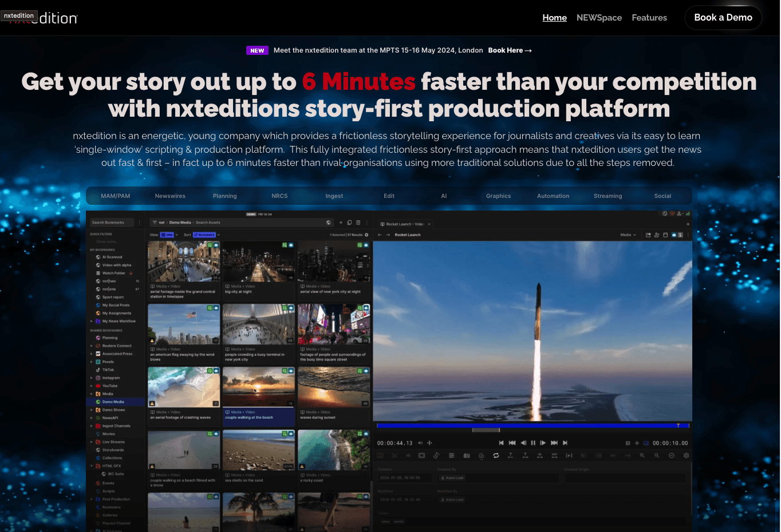Click the circled minus icon
Screen dimensions: 781x532
click(x=672, y=456)
